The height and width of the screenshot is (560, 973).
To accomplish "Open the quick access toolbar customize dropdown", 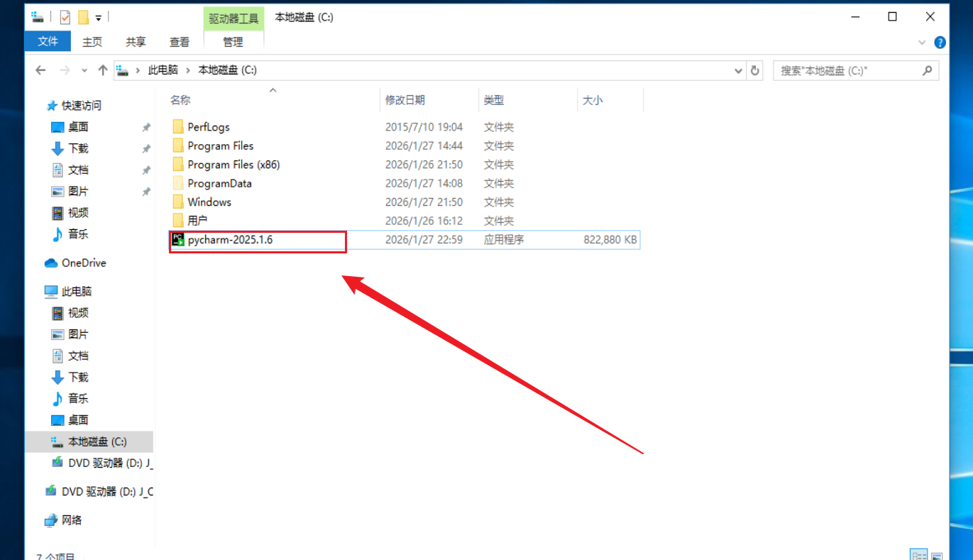I will click(x=99, y=17).
